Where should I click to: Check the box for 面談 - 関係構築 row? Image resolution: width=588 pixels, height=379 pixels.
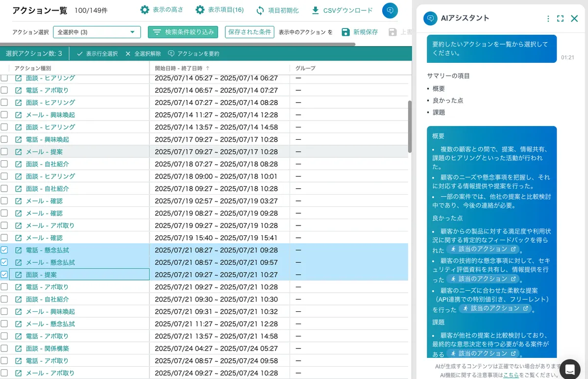point(4,349)
